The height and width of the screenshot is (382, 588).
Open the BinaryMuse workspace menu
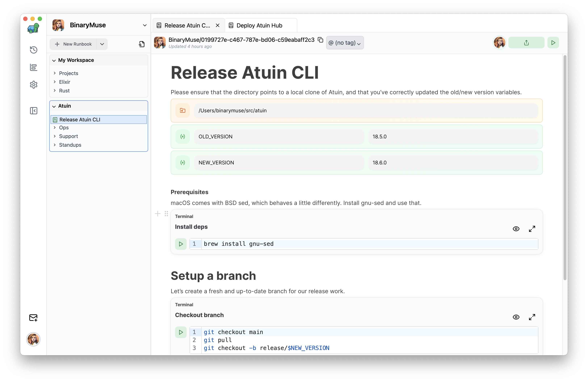pos(145,25)
